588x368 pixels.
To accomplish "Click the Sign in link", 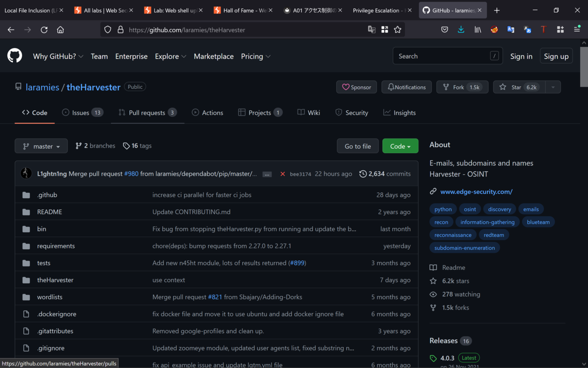I will [x=521, y=56].
